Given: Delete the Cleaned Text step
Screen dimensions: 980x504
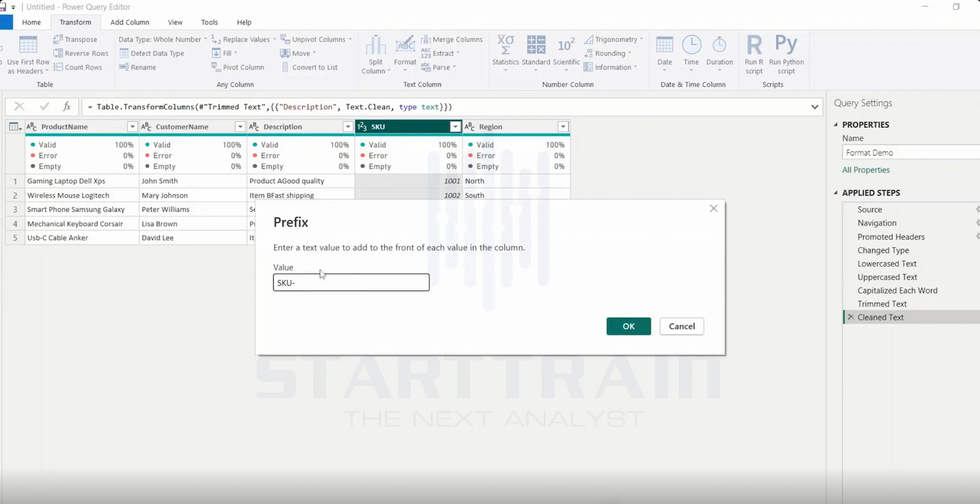Looking at the screenshot, I should (851, 317).
